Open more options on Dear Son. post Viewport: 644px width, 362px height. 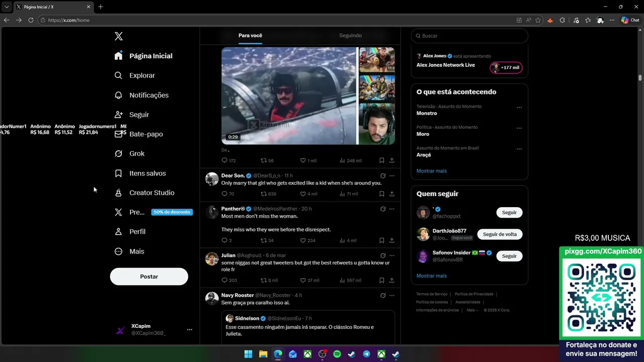391,175
